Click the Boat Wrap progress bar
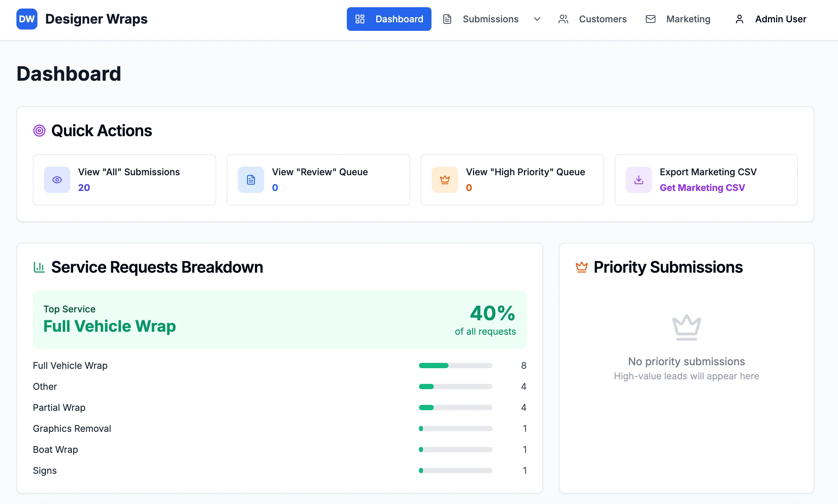Screen dimensions: 838x504 (456, 450)
